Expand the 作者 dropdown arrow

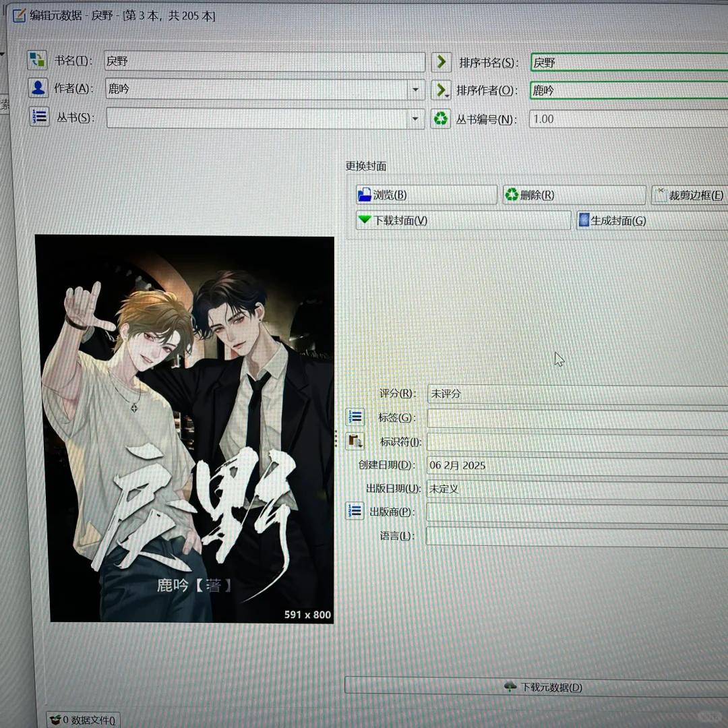tap(415, 89)
